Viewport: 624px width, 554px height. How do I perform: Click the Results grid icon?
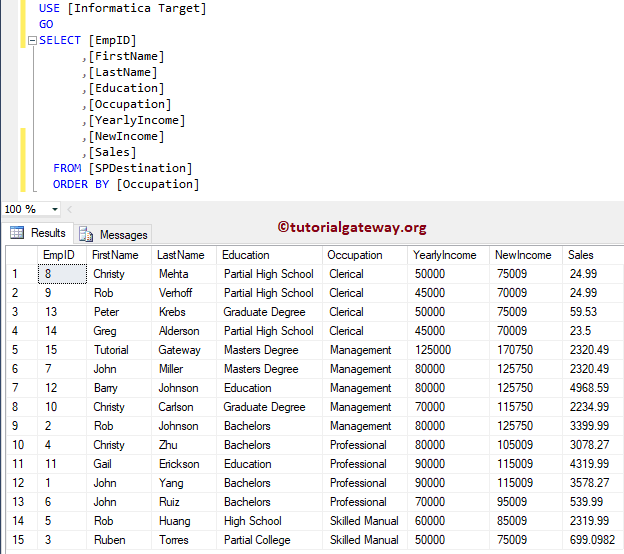point(17,232)
